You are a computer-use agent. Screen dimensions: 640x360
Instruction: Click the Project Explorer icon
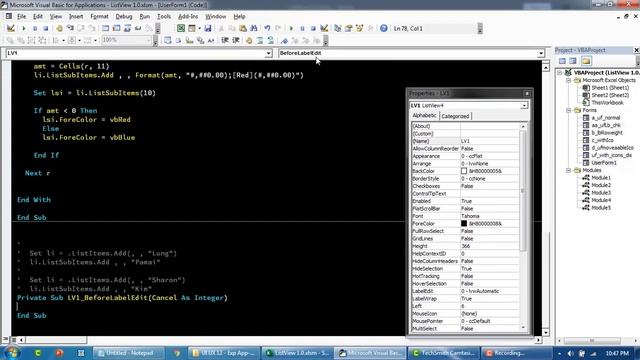[x=337, y=28]
